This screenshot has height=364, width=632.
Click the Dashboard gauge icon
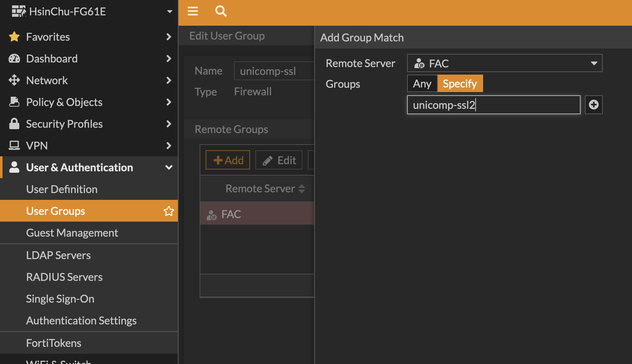coord(14,59)
